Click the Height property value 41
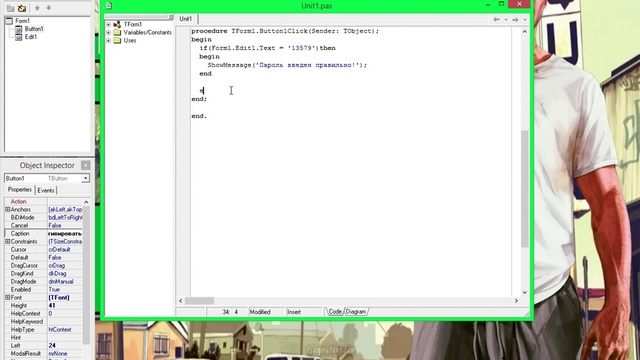Image resolution: width=640 pixels, height=360 pixels. point(52,305)
